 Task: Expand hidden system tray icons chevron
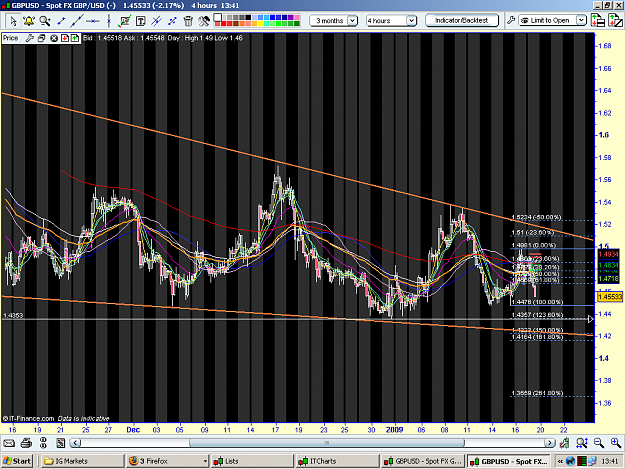pyautogui.click(x=560, y=461)
